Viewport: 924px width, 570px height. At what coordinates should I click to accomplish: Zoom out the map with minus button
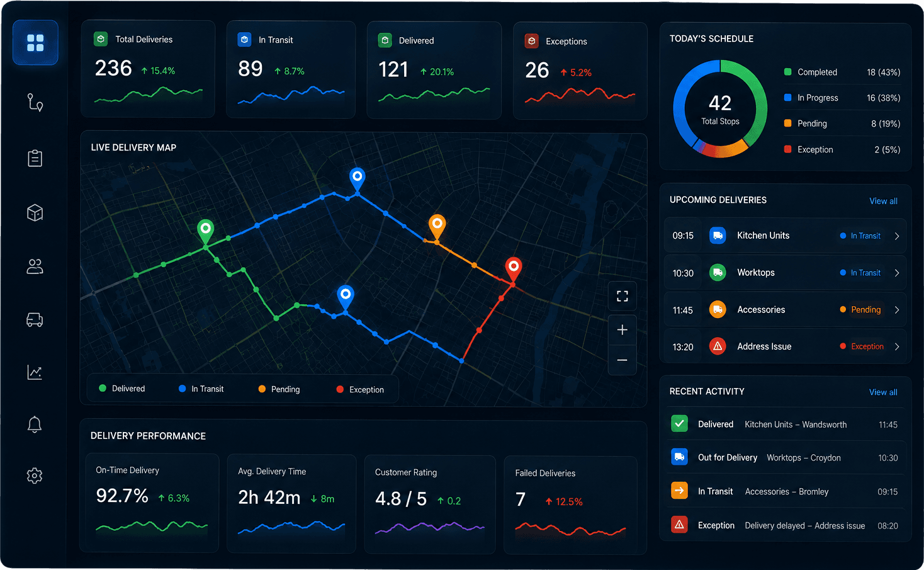[x=623, y=360]
